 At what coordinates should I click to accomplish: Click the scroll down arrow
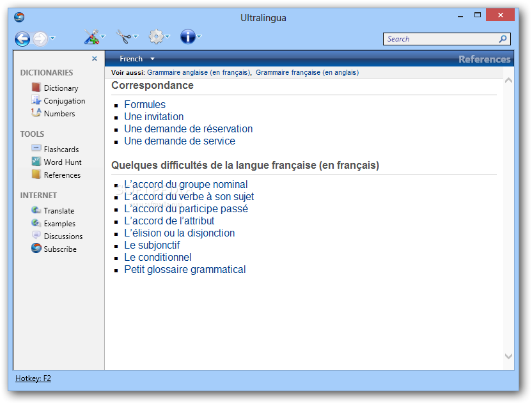click(508, 356)
